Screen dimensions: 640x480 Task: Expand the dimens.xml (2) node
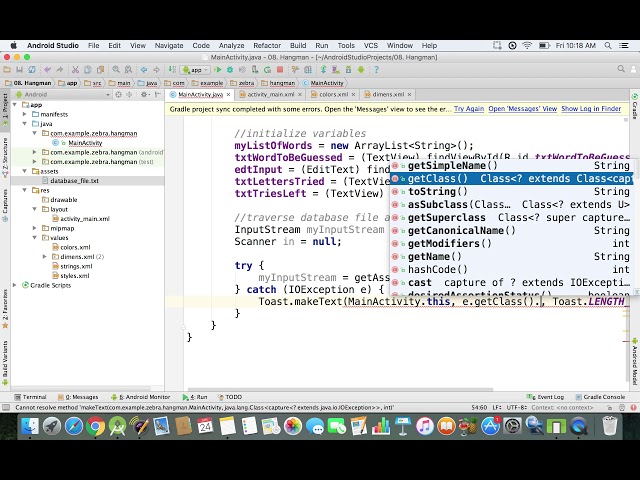click(x=44, y=257)
